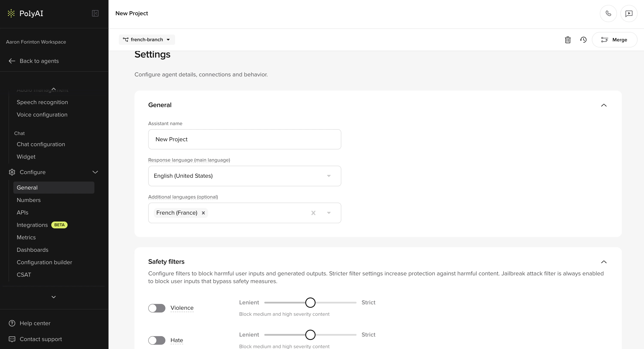Remove French (France) from additional languages

point(204,213)
